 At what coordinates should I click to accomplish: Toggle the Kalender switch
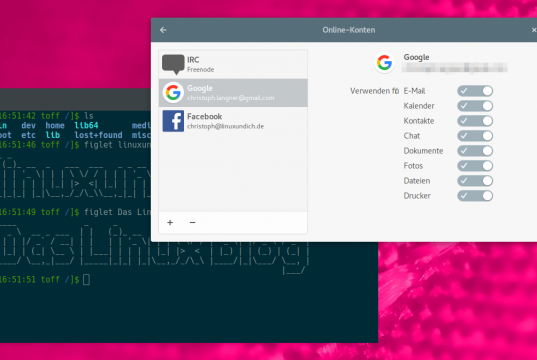click(x=475, y=106)
